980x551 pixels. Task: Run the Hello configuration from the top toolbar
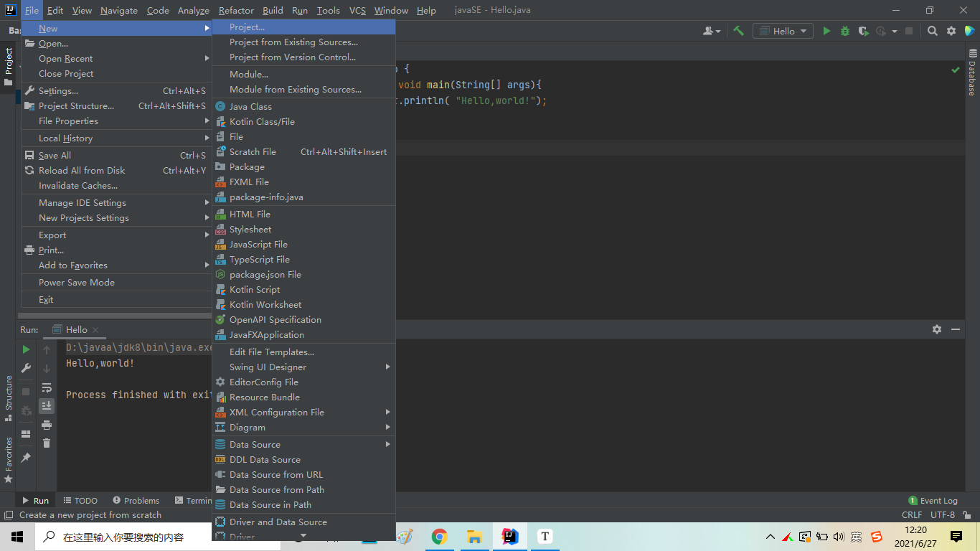coord(826,31)
